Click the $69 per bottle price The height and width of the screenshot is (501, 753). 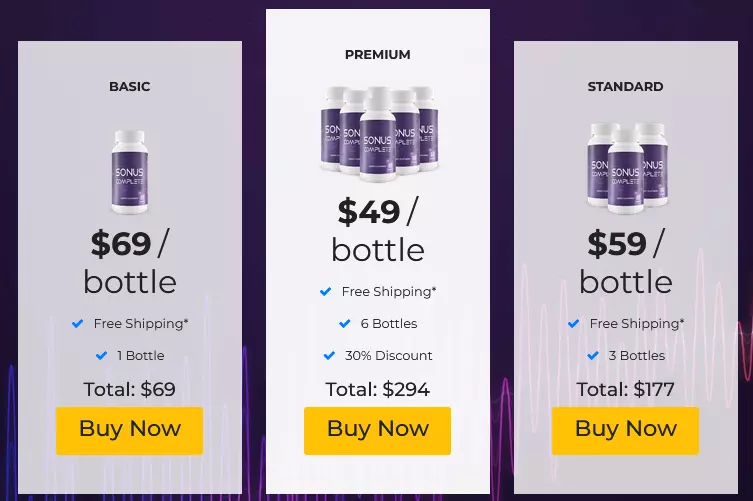point(130,262)
